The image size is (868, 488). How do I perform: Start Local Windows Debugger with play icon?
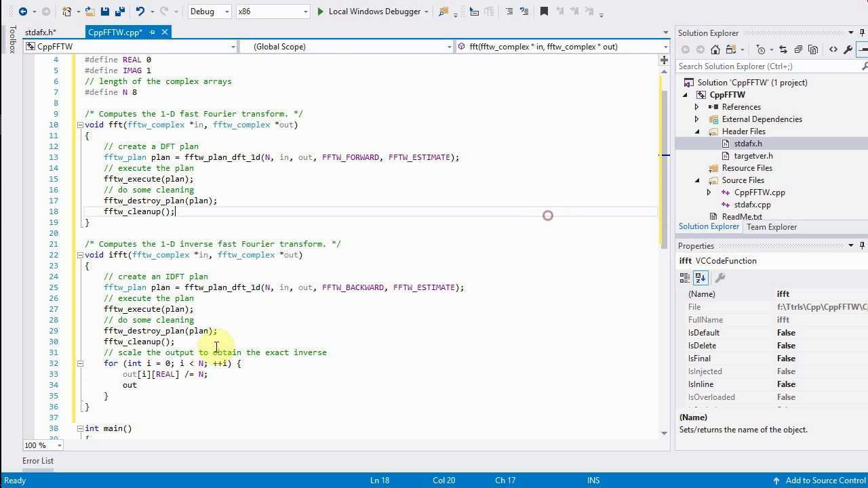321,12
